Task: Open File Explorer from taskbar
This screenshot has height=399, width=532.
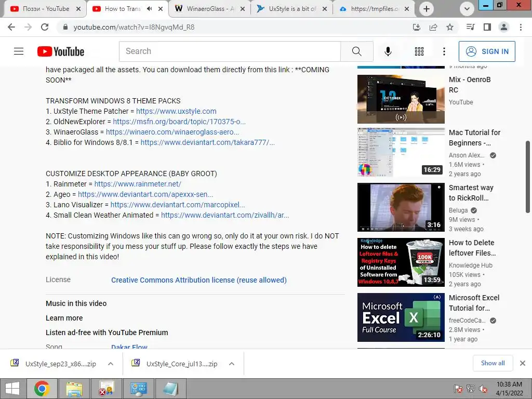Action: 74,389
